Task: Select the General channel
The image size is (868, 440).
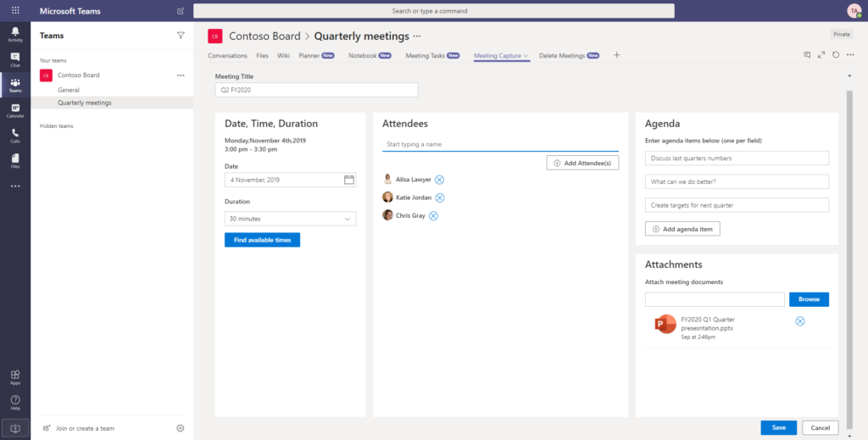Action: [x=69, y=90]
